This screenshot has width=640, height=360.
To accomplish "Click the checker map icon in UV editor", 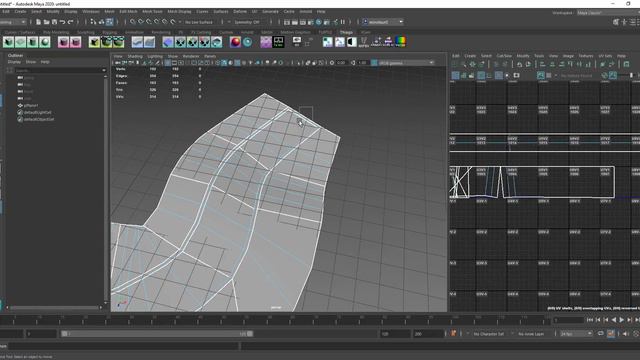I will click(549, 76).
